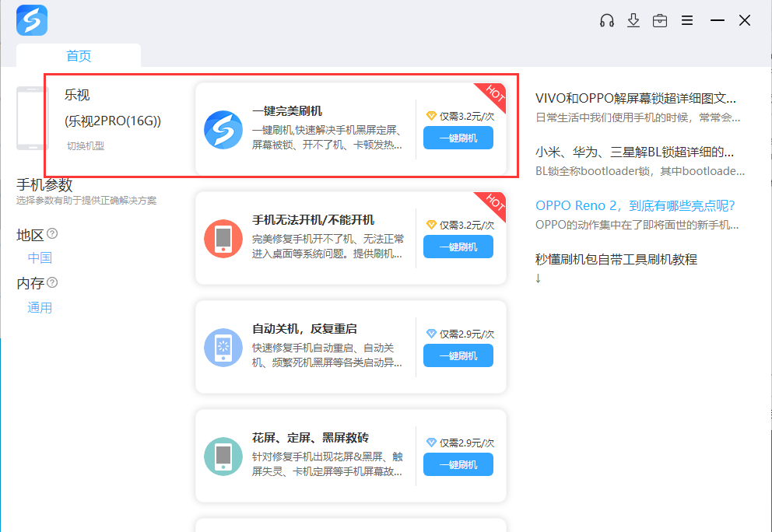Click the gold diamond icon in 手机无法开机 card
Viewport: 772px width, 532px height.
431,225
